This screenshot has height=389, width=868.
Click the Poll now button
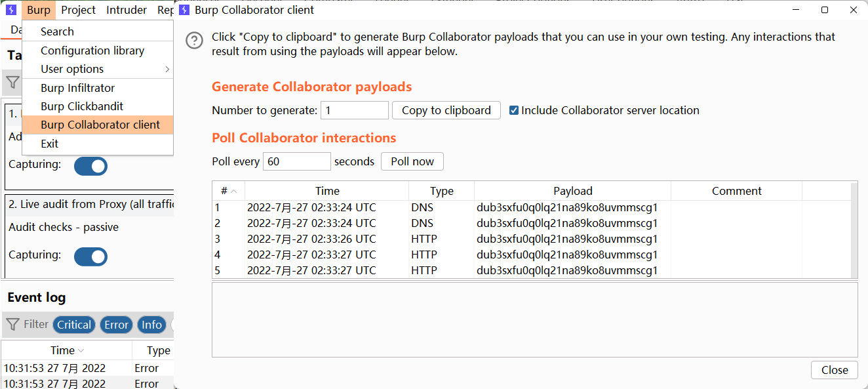[x=412, y=161]
